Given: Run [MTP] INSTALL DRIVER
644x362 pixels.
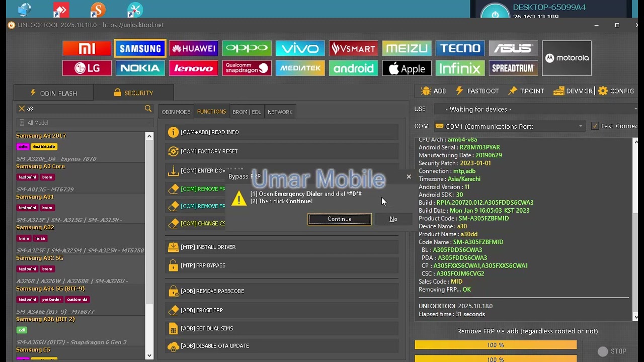Looking at the screenshot, I should point(282,247).
